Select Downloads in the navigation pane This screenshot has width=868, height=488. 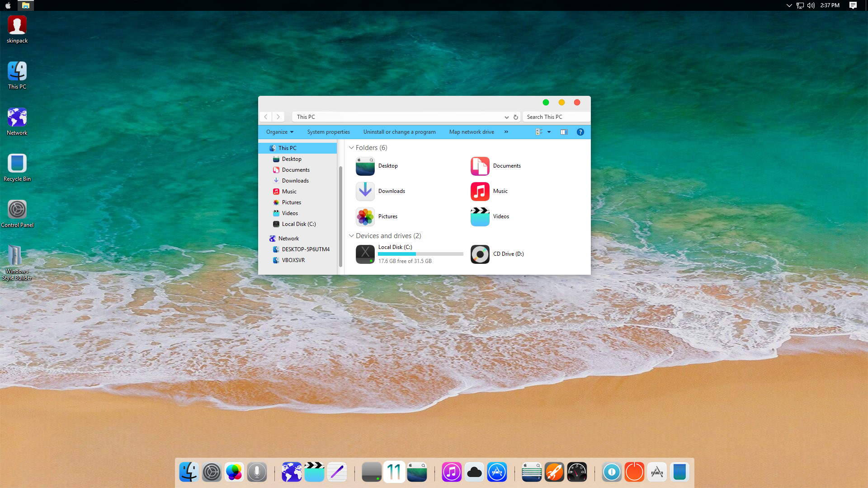point(295,181)
